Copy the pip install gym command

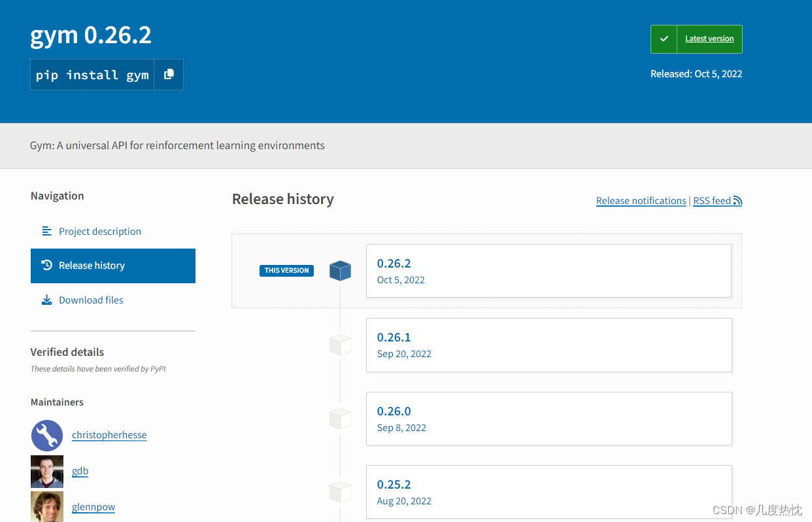[169, 75]
